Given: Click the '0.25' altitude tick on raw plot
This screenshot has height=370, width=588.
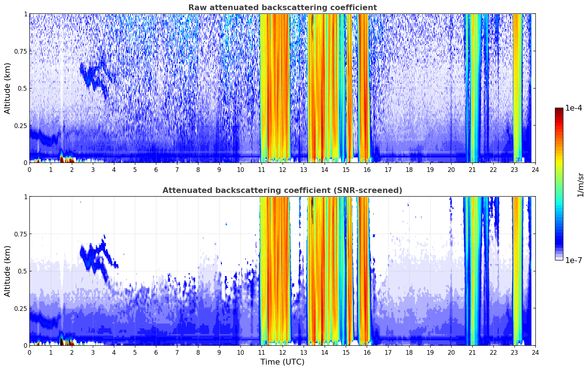Looking at the screenshot, I should tap(21, 126).
